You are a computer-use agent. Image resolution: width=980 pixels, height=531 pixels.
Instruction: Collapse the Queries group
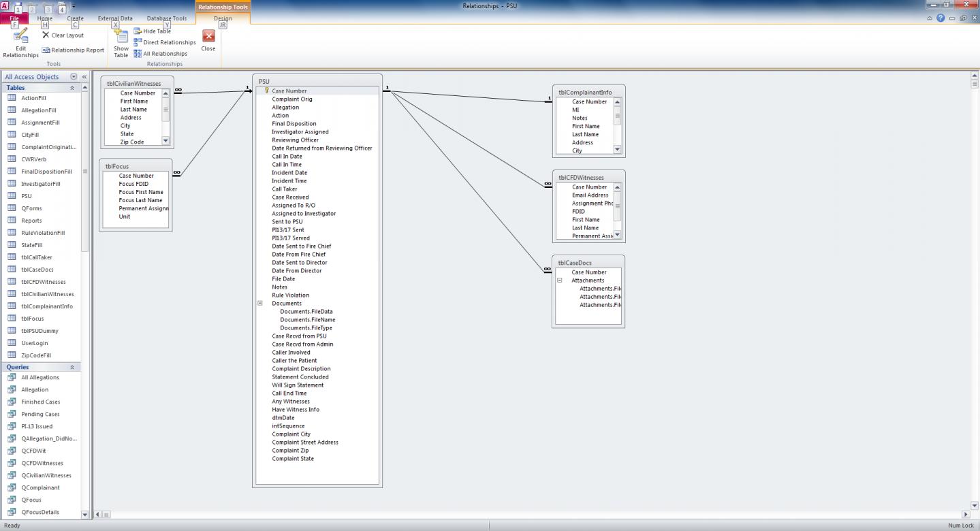pyautogui.click(x=72, y=367)
